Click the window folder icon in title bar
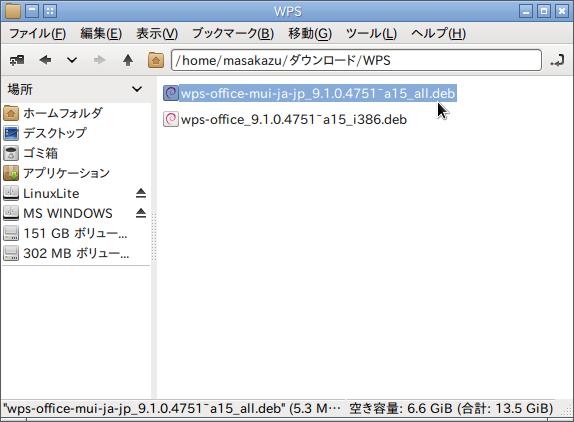 pos(12,11)
